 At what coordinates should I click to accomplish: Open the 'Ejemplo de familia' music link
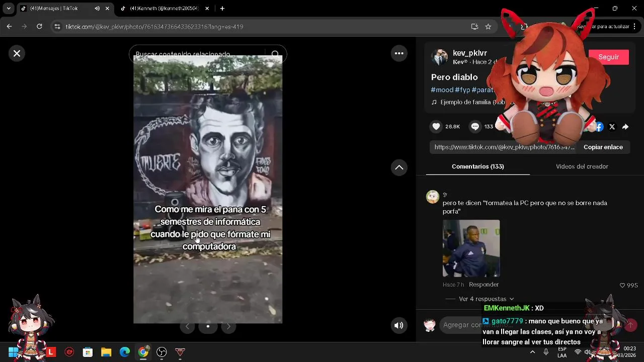coord(468,102)
